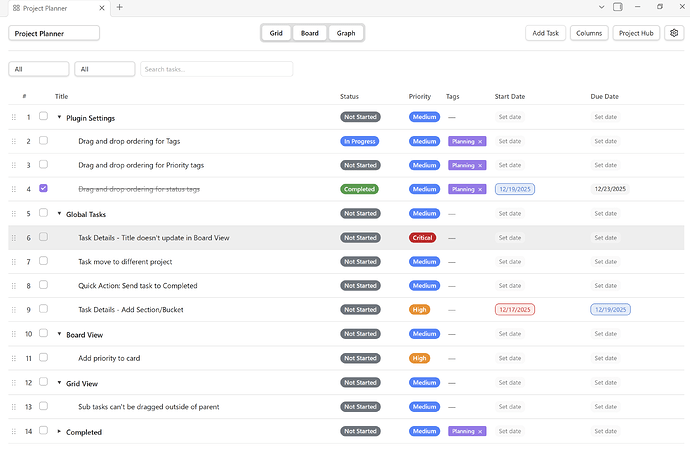690x461 pixels.
Task: Open the settings gear icon
Action: 674,33
